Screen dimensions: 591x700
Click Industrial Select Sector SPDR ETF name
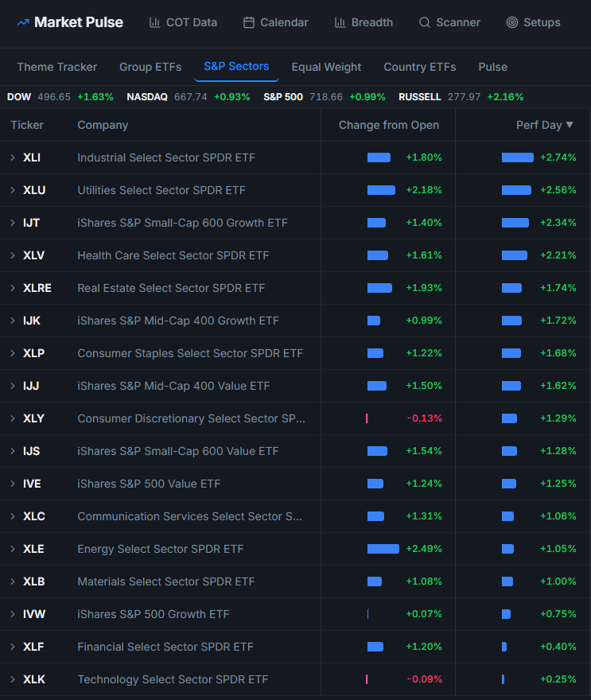pos(166,157)
